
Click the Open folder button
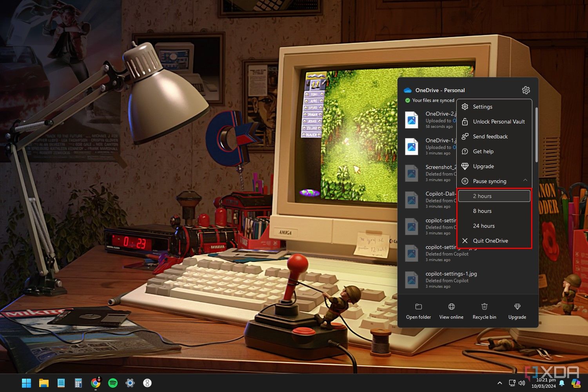point(419,311)
